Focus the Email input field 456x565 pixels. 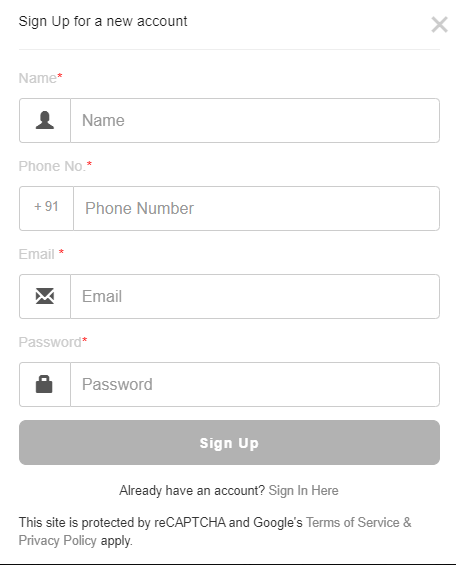255,296
